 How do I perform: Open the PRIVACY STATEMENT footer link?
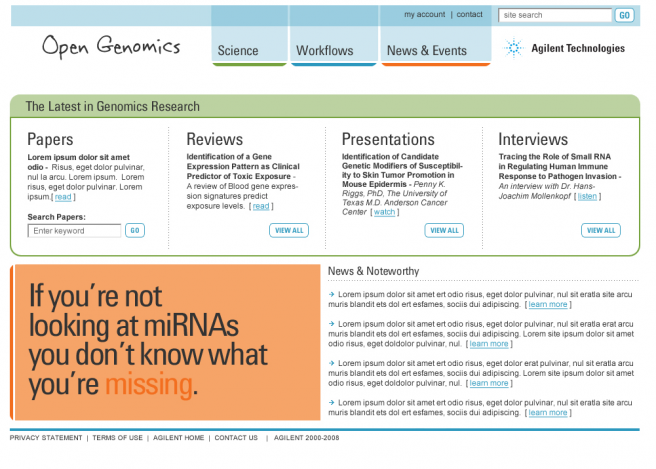pos(46,438)
